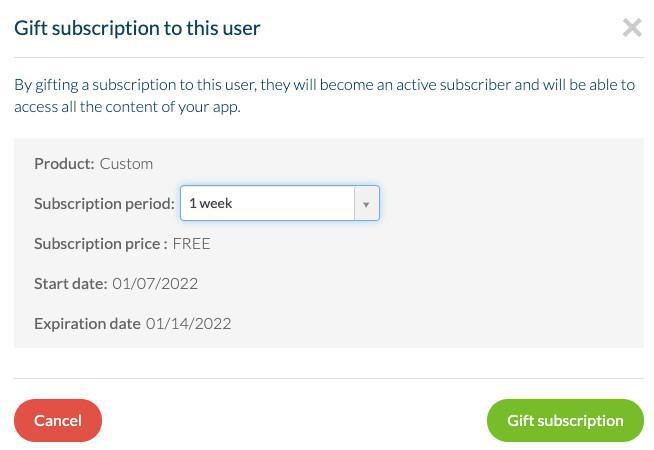Select the 'Custom' product value text
The height and width of the screenshot is (450, 654).
point(126,163)
